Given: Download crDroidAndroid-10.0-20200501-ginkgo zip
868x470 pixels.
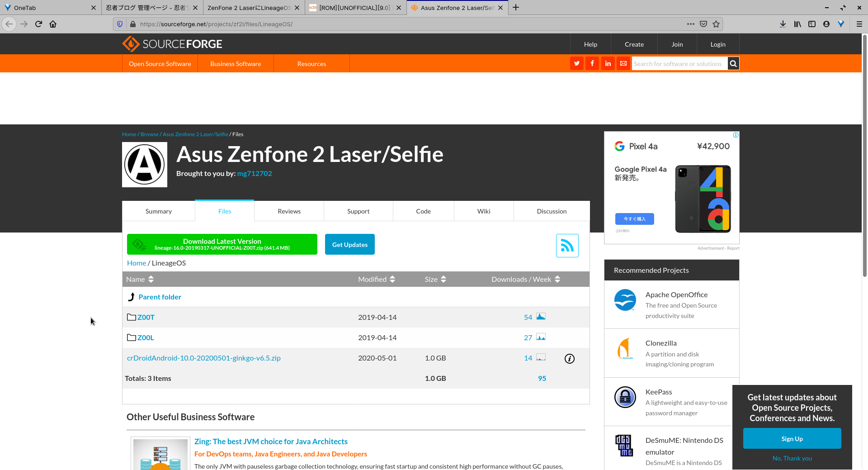Looking at the screenshot, I should click(204, 358).
